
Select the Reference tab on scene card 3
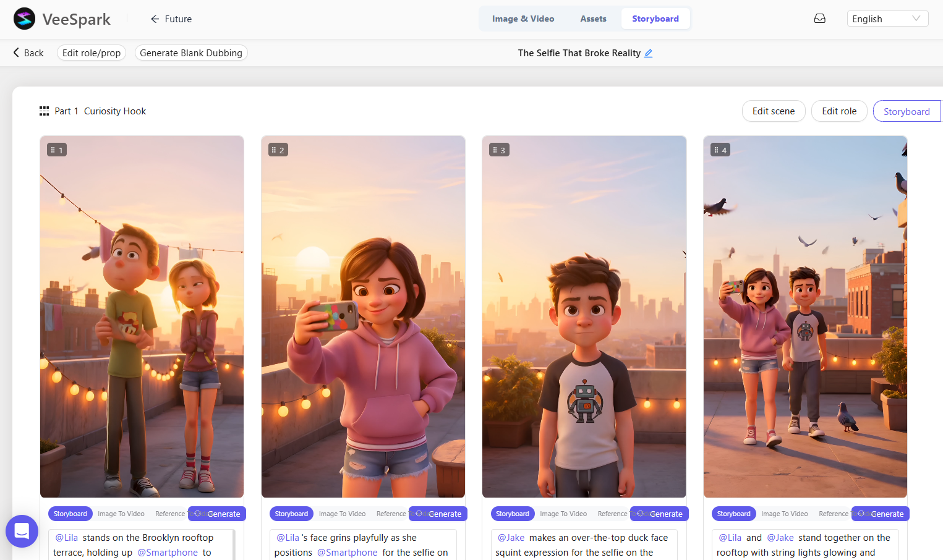pyautogui.click(x=612, y=514)
